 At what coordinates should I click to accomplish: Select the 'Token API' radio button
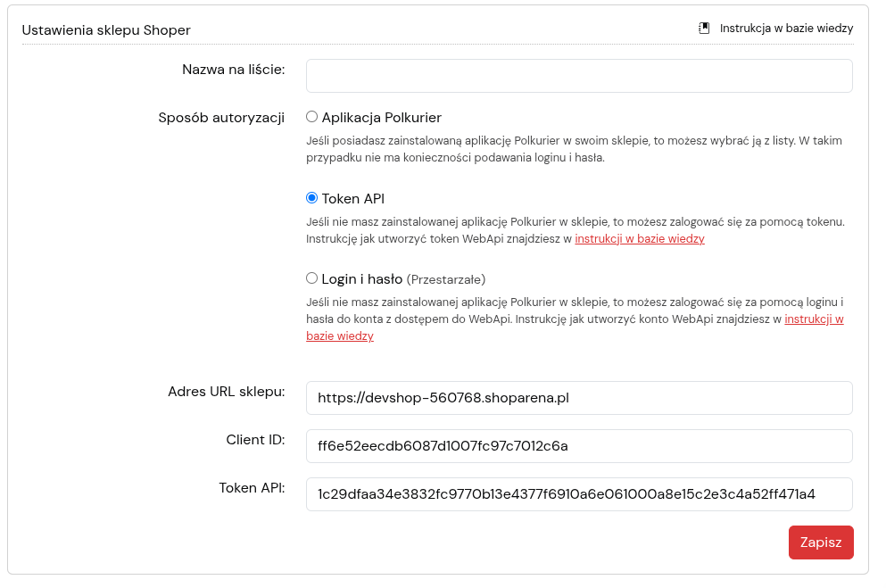[312, 198]
